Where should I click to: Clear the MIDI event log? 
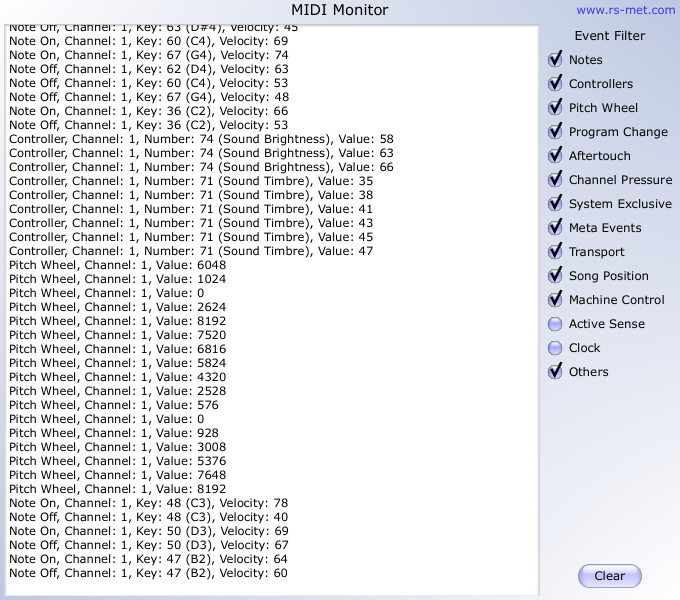pos(609,576)
